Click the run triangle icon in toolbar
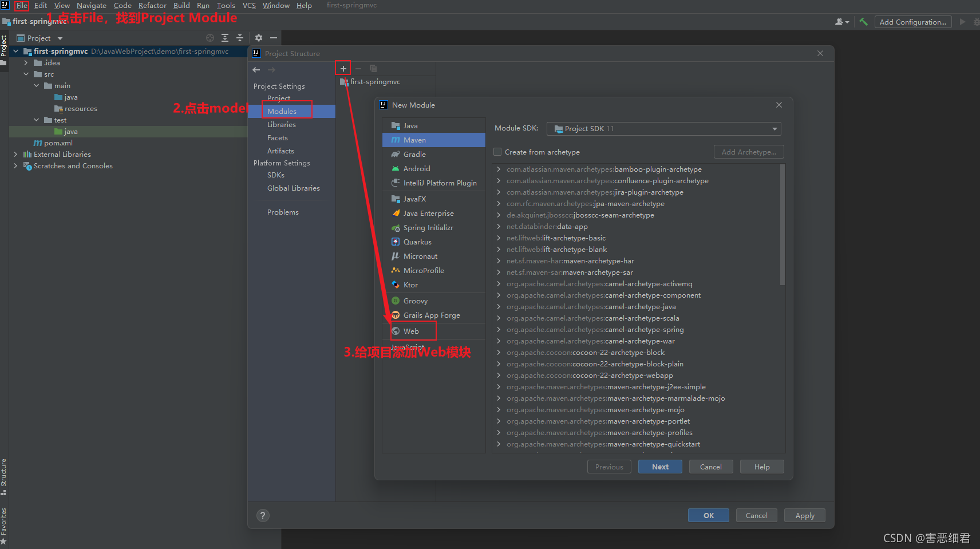This screenshot has width=980, height=549. click(962, 22)
